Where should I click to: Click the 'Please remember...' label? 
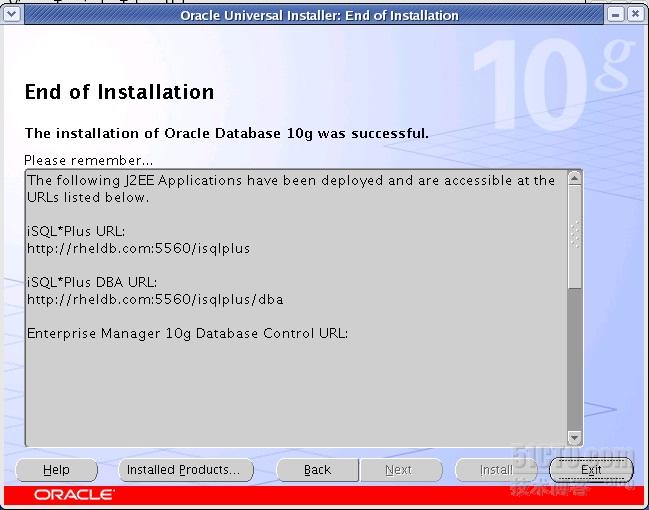click(89, 160)
